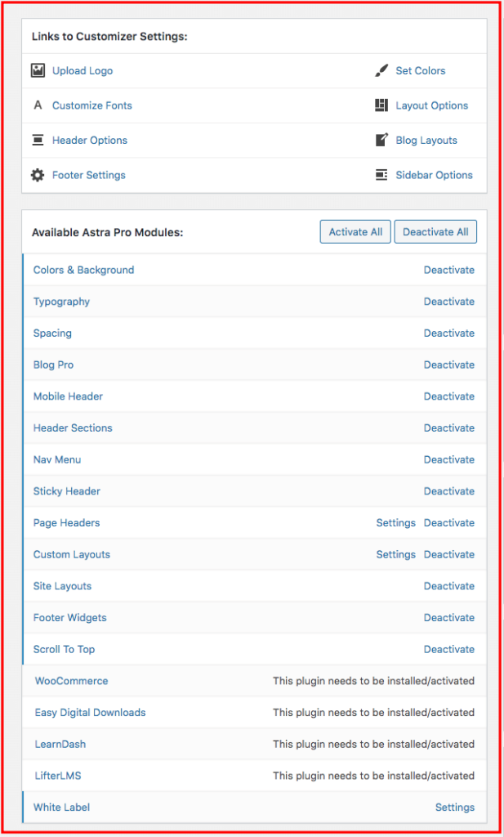Click the Links to Customizer Settings heading
The height and width of the screenshot is (837, 504).
109,36
